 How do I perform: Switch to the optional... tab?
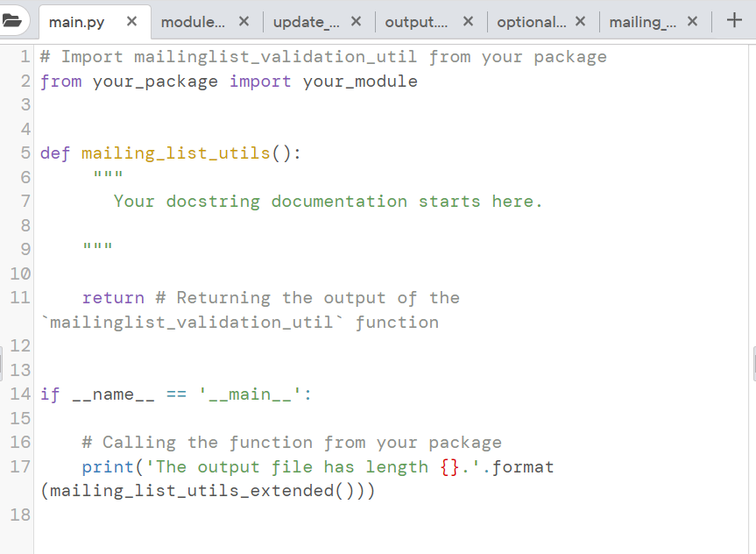[x=532, y=22]
